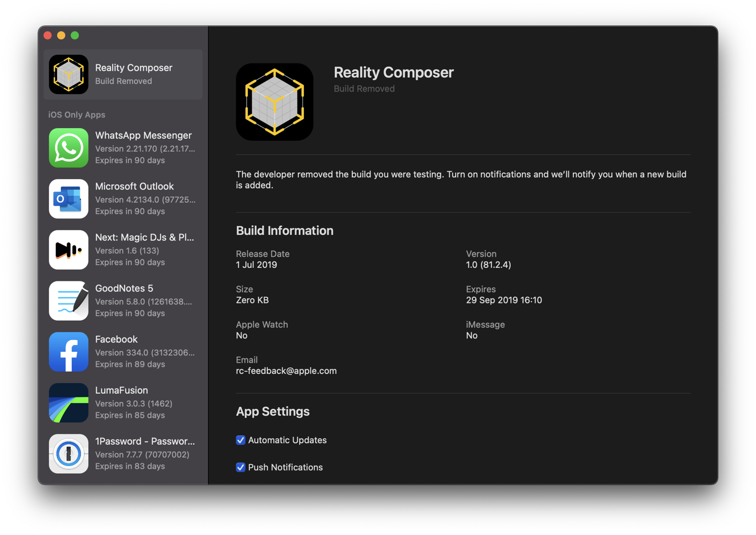Disable the Automatic Updates checkbox

click(240, 440)
